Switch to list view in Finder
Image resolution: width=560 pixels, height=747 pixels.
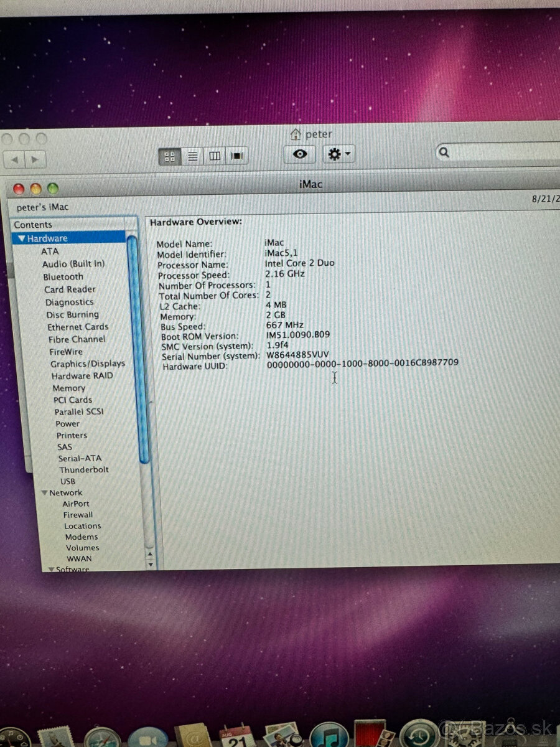193,156
